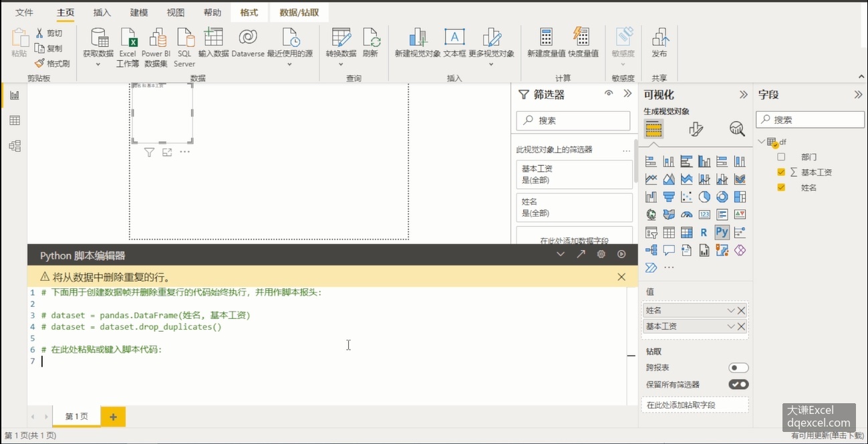Insert a 文本框 text box

[454, 43]
